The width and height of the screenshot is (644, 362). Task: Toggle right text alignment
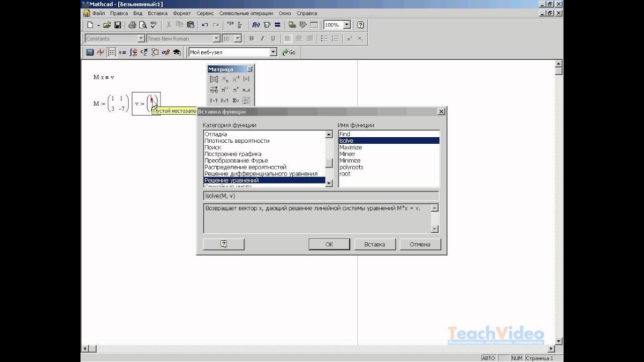[x=309, y=38]
